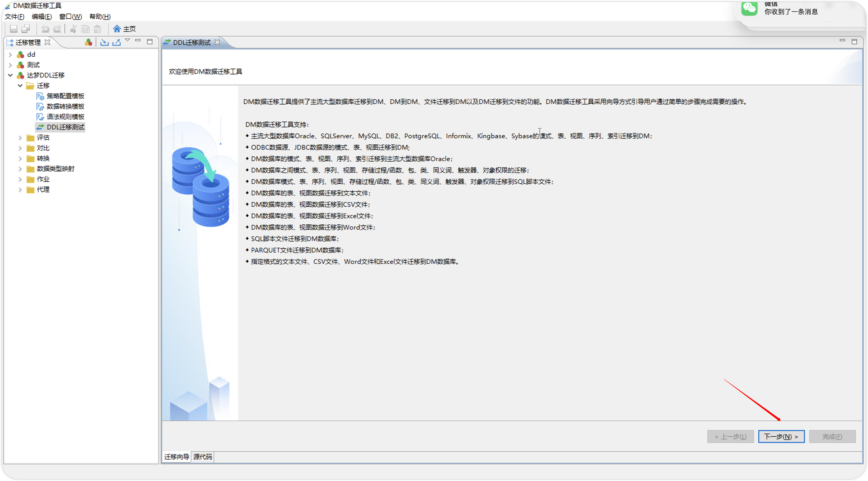868x481 pixels.
Task: Click the 下一步(N) button
Action: [781, 437]
